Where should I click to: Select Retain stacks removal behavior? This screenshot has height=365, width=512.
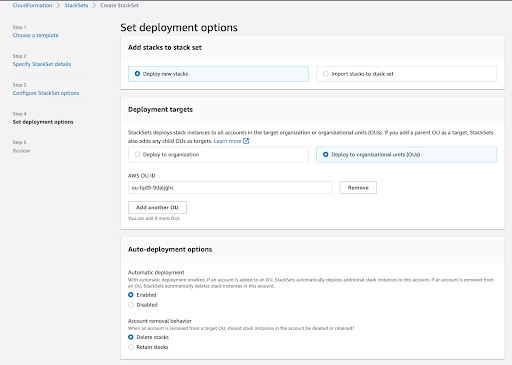(131, 347)
